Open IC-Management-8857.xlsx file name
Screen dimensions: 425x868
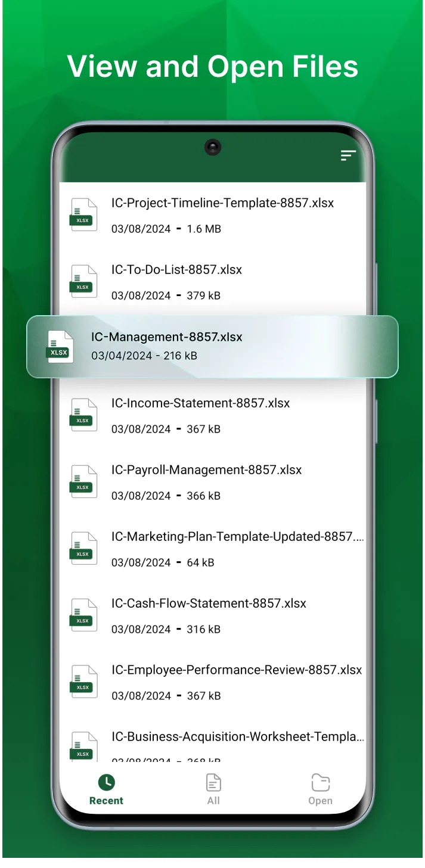(x=167, y=337)
